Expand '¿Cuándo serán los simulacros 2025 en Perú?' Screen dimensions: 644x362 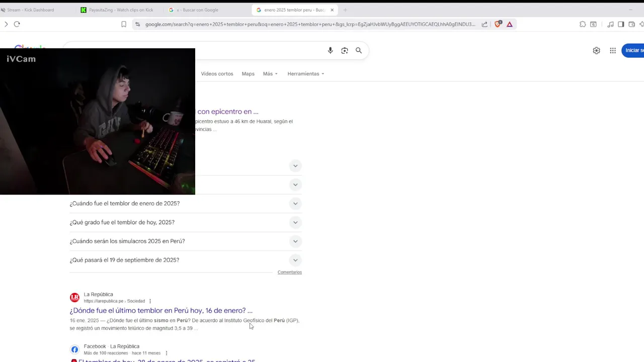(x=186, y=241)
